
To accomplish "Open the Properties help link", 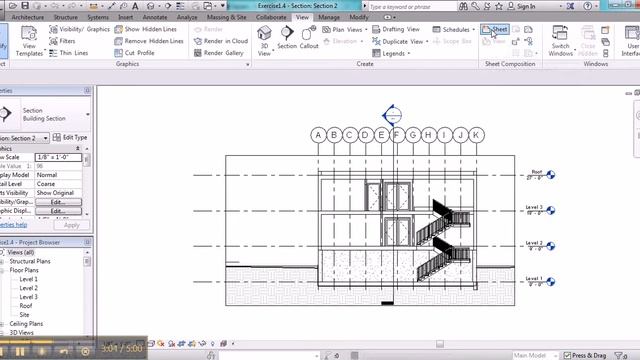I will pyautogui.click(x=13, y=225).
